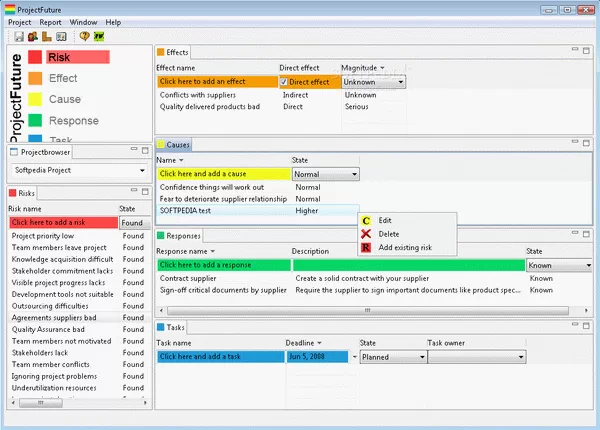The height and width of the screenshot is (430, 600).
Task: Click the yellow Cause color swatch
Action: [x=34, y=100]
